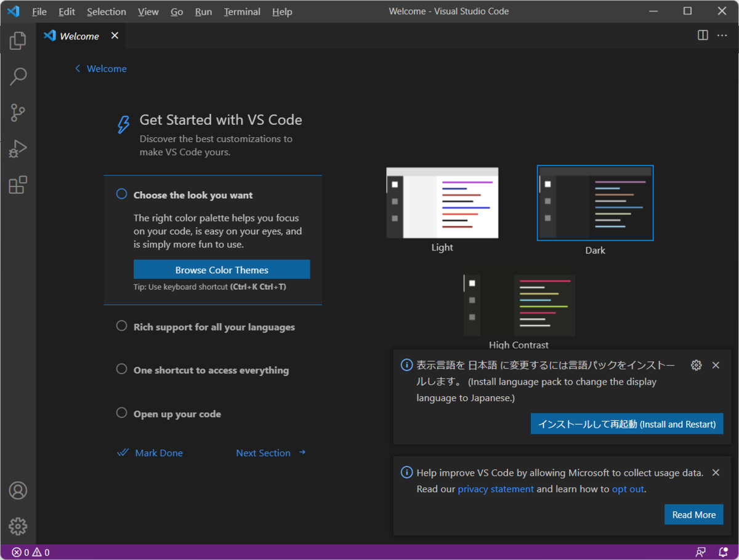Go to Next Section

(x=271, y=453)
